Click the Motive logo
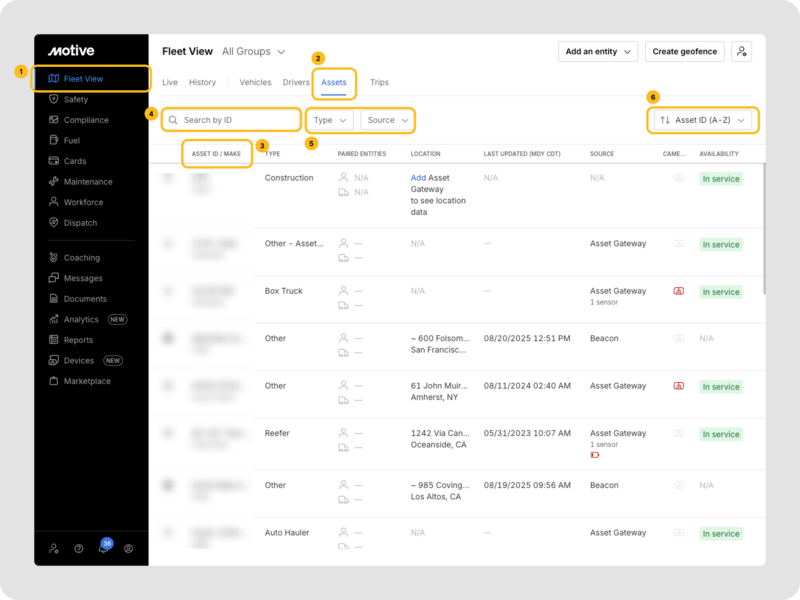 (x=71, y=51)
